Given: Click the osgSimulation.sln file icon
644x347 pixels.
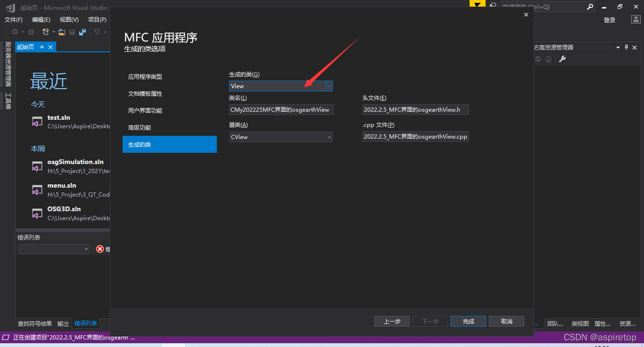Looking at the screenshot, I should [37, 166].
